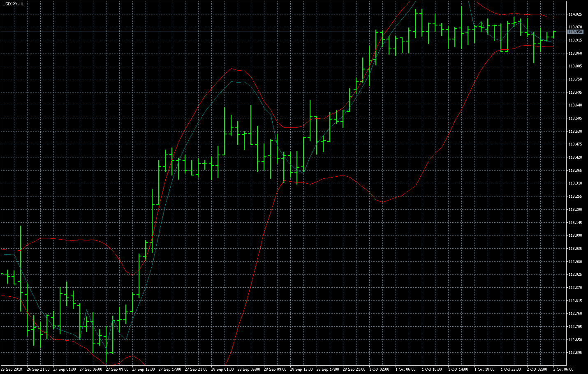The height and width of the screenshot is (374, 588).
Task: Select the 27 Sep 13:00 time label
Action: pos(143,369)
